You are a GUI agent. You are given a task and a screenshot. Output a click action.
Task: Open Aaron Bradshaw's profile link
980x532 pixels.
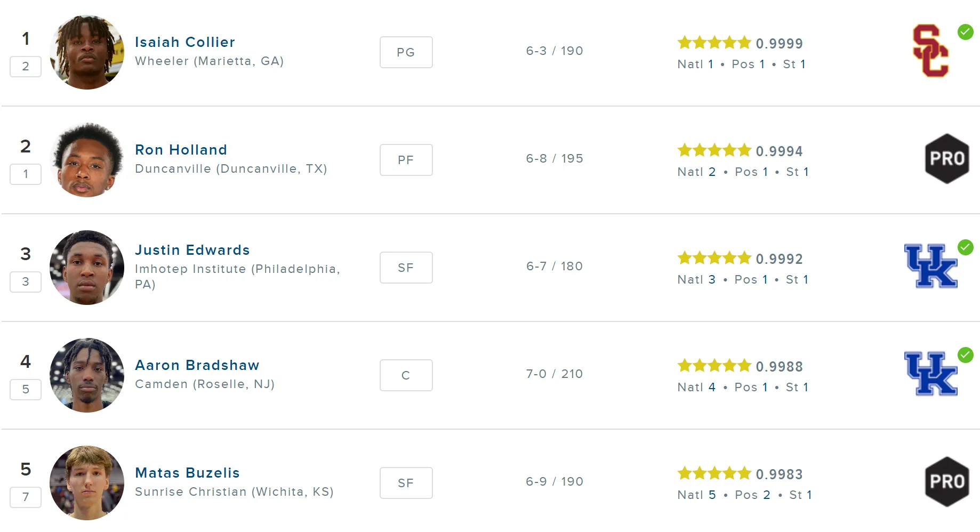pos(197,365)
